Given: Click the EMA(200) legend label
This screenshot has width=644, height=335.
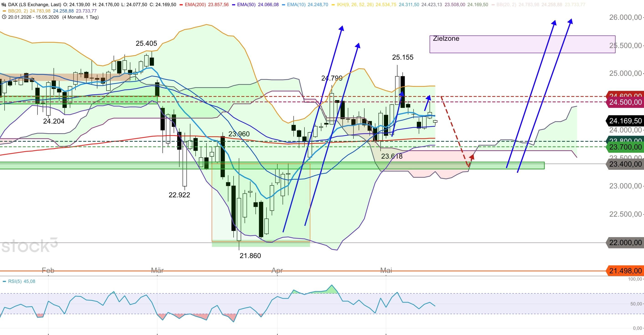Looking at the screenshot, I should 196,5.
